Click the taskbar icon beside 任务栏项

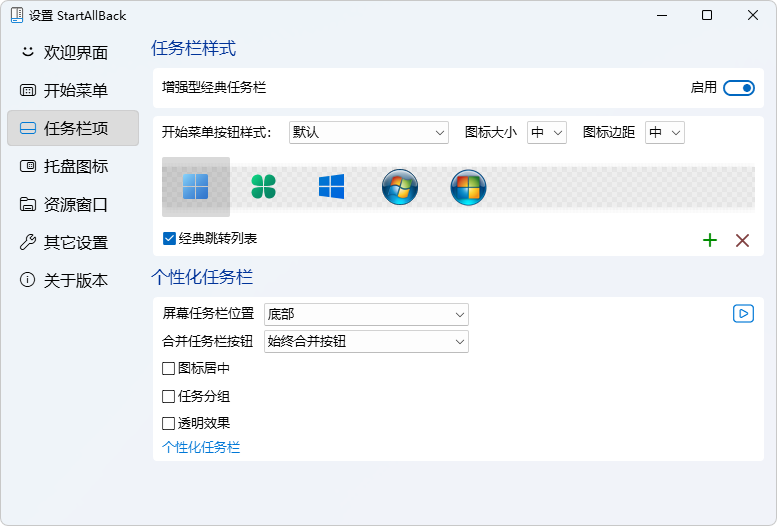[28, 128]
